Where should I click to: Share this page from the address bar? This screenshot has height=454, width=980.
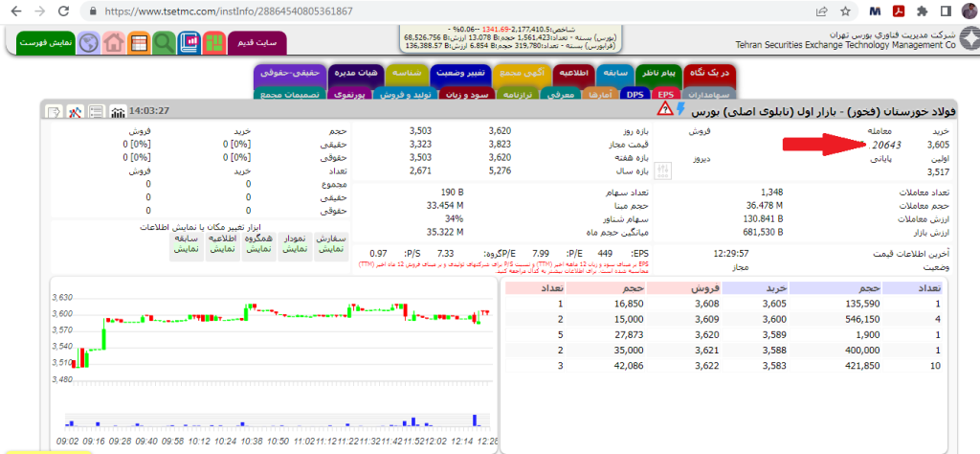[821, 11]
